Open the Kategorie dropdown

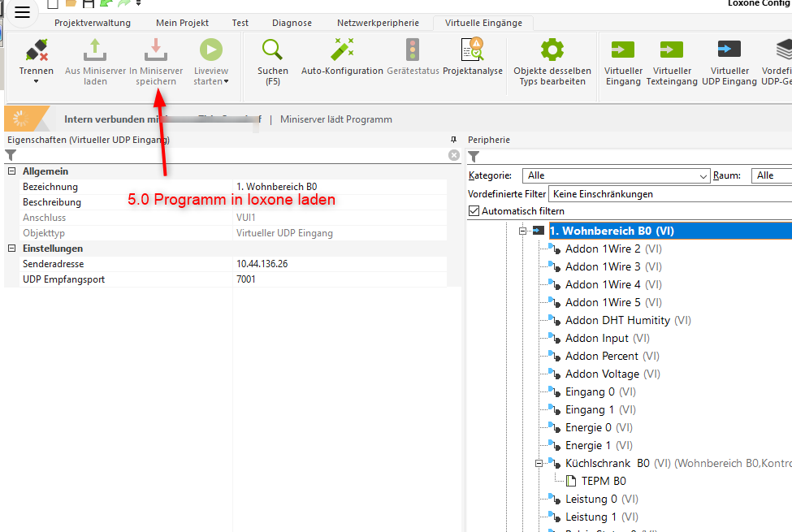pos(617,175)
